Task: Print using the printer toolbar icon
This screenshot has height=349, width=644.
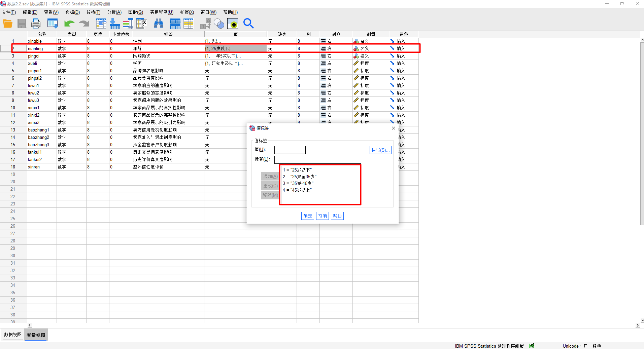Action: click(x=36, y=24)
